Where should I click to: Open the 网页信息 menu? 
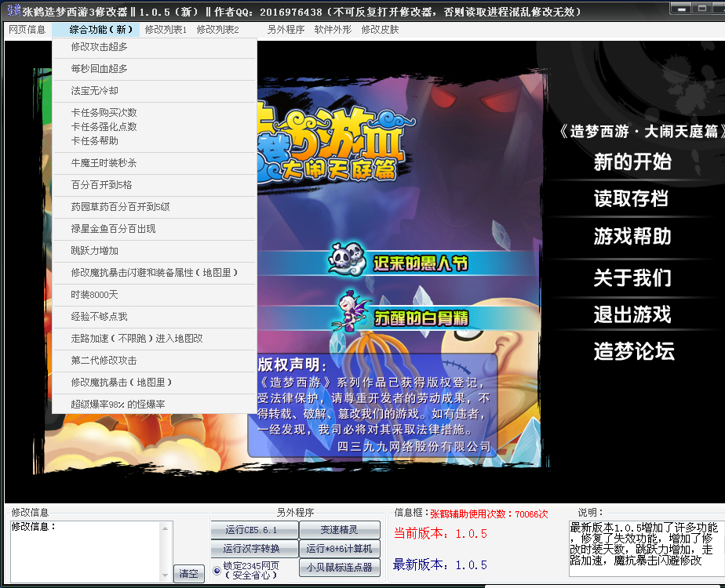coord(27,30)
